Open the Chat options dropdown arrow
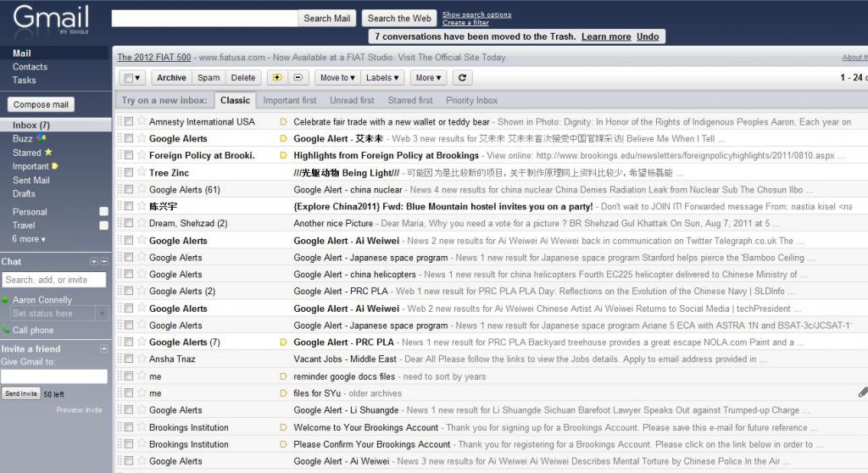This screenshot has width=868, height=473. pos(93,261)
